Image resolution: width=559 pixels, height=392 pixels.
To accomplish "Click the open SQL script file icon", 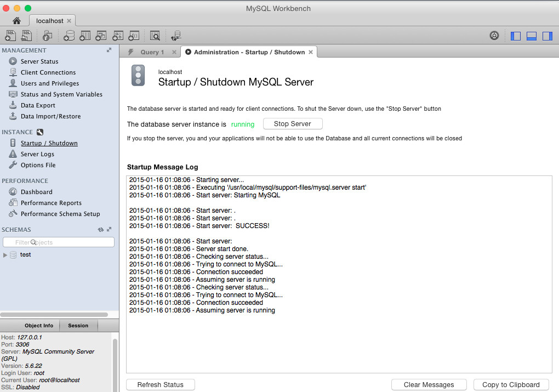I will tap(26, 36).
